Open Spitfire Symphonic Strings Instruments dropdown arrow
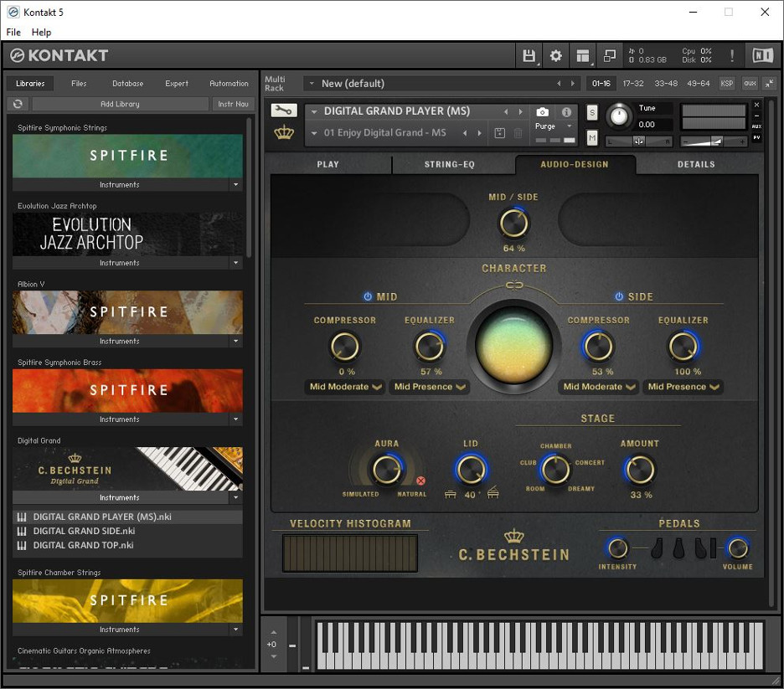 click(x=236, y=185)
